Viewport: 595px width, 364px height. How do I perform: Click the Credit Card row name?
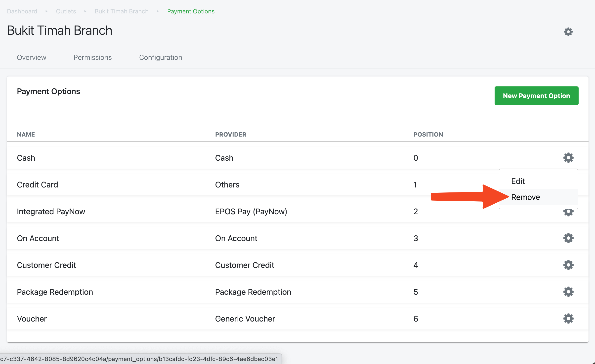pos(37,184)
